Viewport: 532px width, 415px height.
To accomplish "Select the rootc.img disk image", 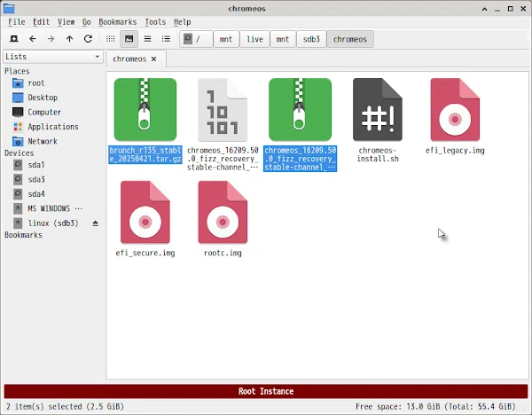I will (x=223, y=213).
